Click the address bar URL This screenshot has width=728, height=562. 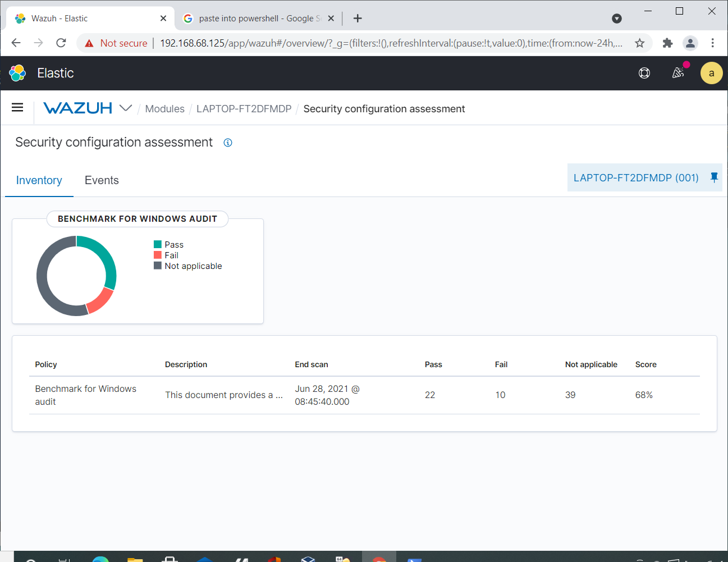point(391,43)
